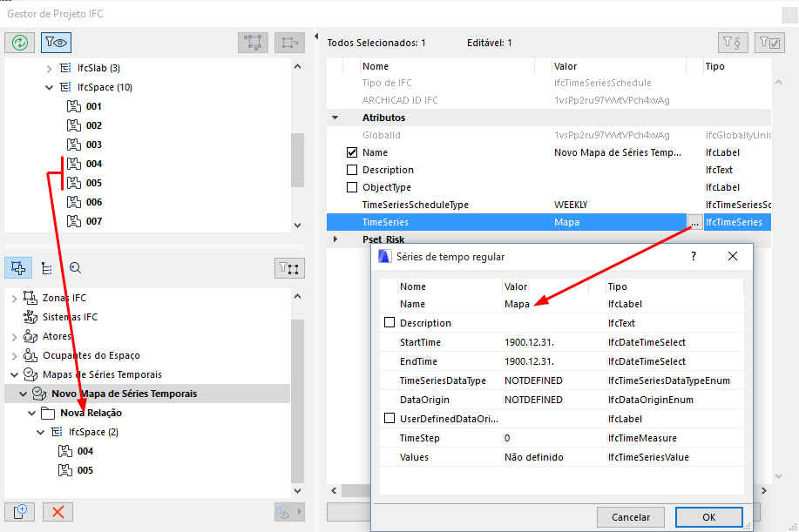Image resolution: width=799 pixels, height=532 pixels.
Task: Click the Cancelar button
Action: (x=630, y=517)
